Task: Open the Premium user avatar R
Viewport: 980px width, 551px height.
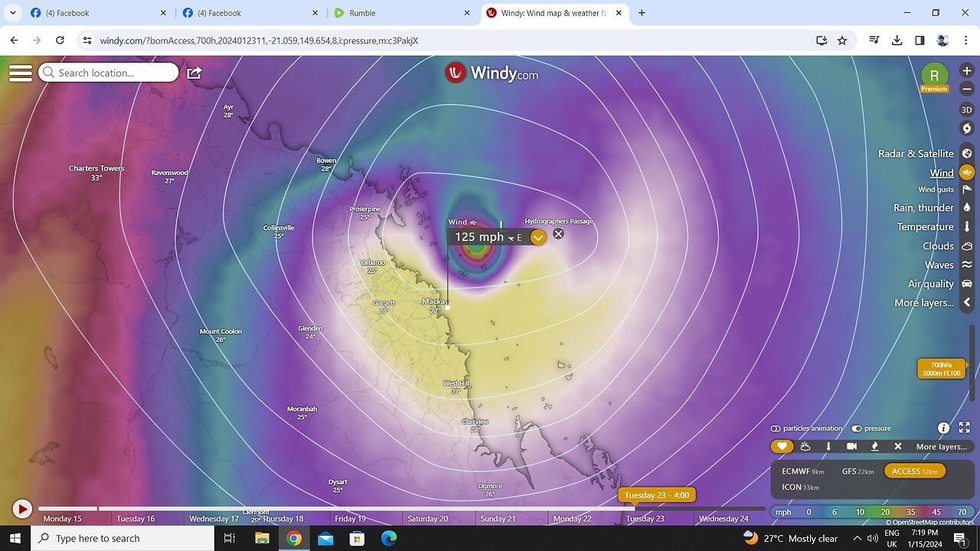Action: coord(934,76)
